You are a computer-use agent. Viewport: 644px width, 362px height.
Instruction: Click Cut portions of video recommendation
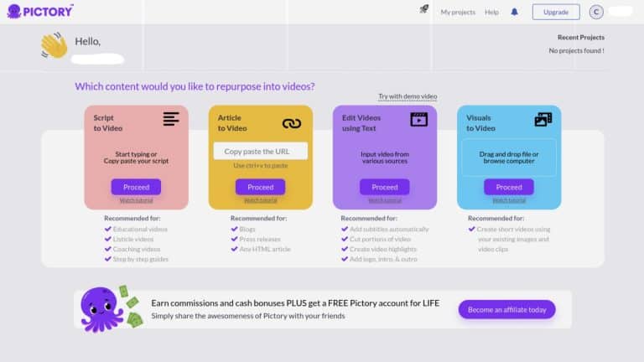click(x=380, y=239)
